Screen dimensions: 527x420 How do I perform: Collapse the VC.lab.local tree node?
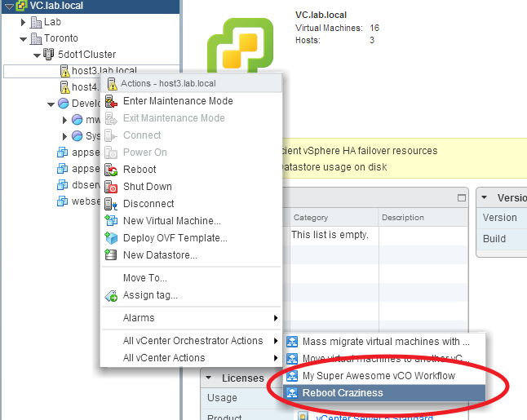click(9, 6)
